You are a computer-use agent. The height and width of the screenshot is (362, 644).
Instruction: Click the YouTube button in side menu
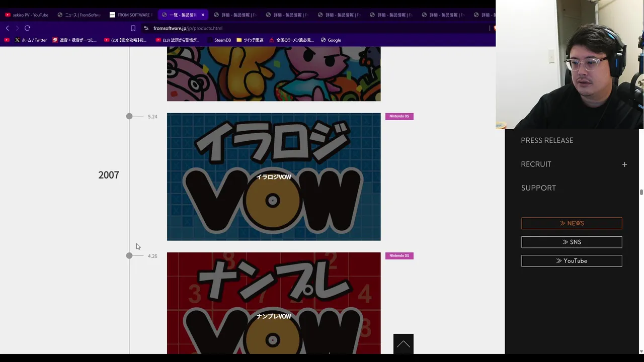[572, 261]
